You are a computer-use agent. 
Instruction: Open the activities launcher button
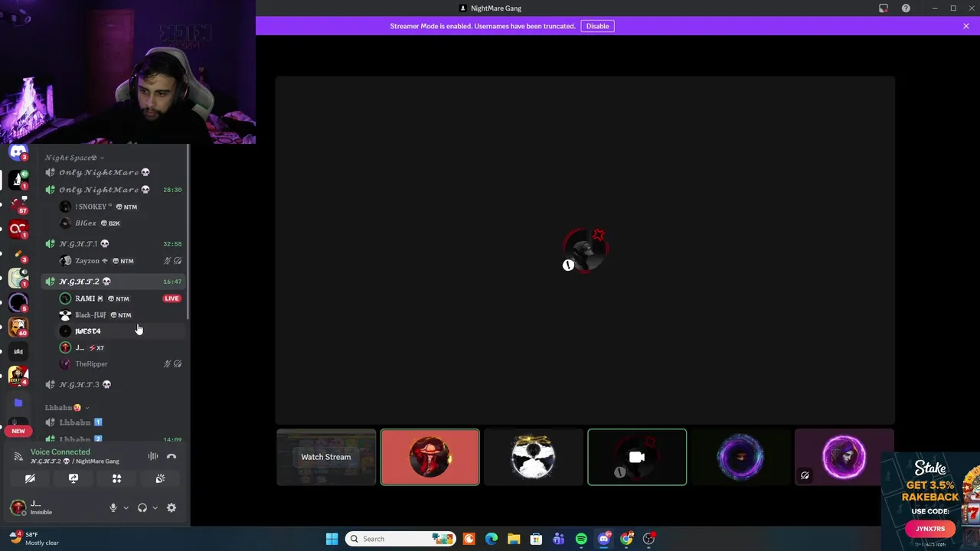pos(117,478)
